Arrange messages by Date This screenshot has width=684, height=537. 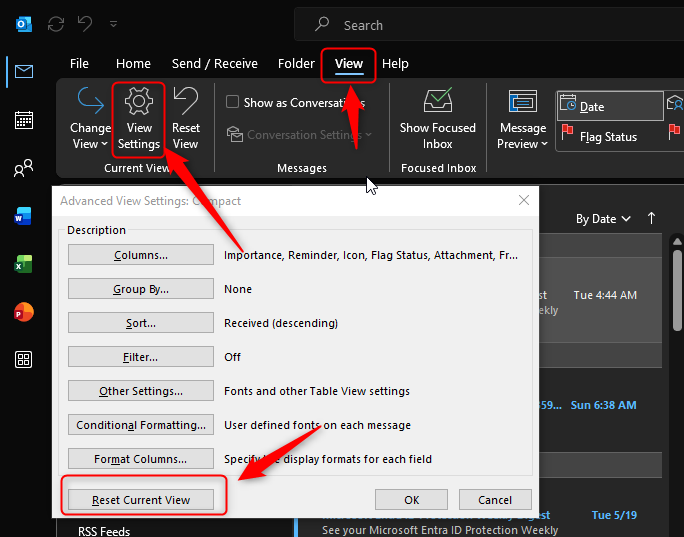610,106
